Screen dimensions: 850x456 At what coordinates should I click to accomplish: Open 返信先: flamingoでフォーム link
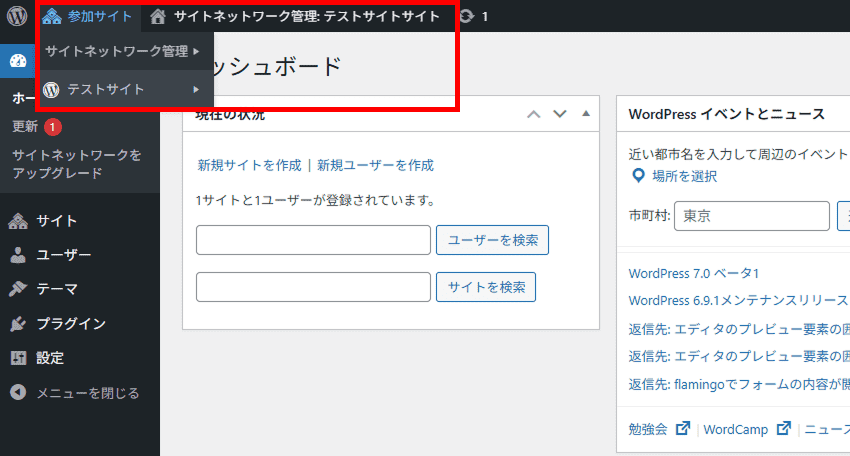click(x=739, y=384)
